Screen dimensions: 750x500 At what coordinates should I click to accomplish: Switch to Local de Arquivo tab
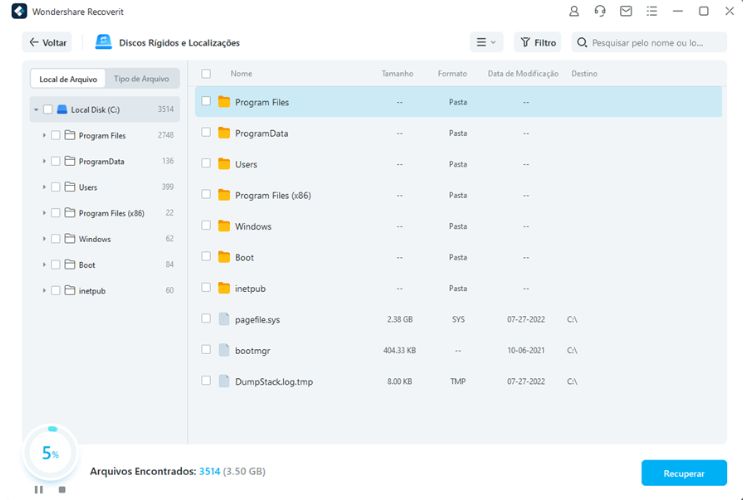pos(68,79)
